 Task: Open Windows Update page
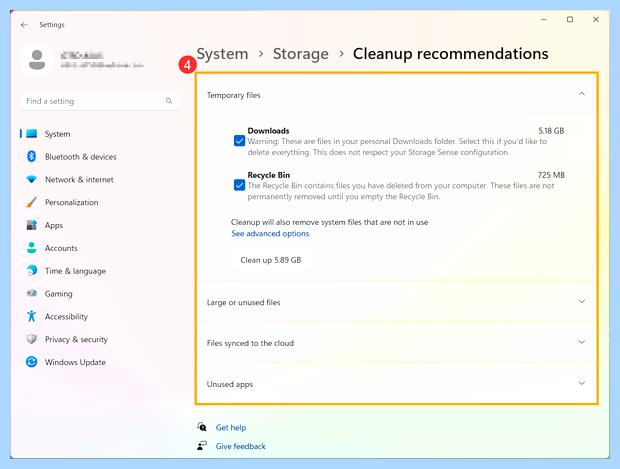click(75, 362)
